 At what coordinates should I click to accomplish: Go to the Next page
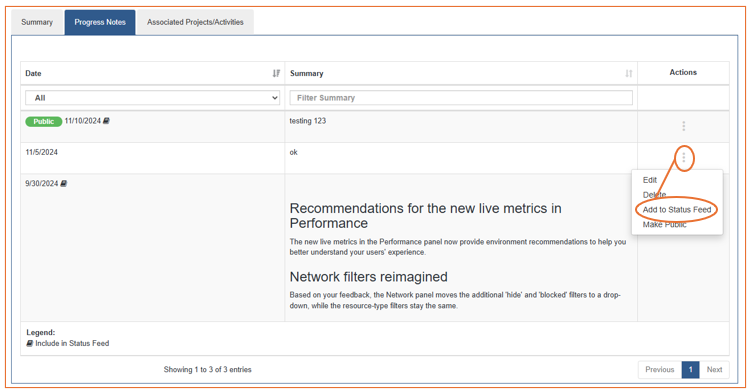[714, 369]
